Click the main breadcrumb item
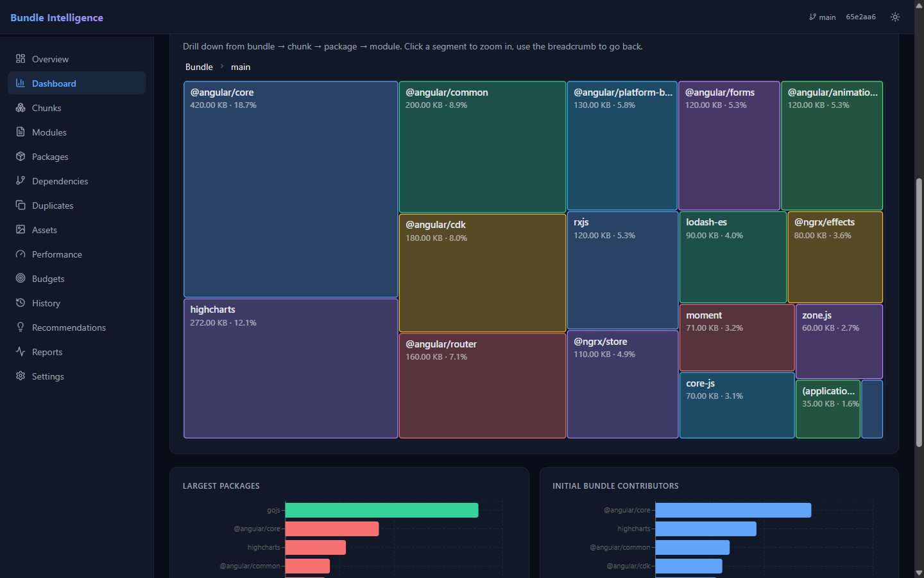This screenshot has height=578, width=924. coord(241,67)
